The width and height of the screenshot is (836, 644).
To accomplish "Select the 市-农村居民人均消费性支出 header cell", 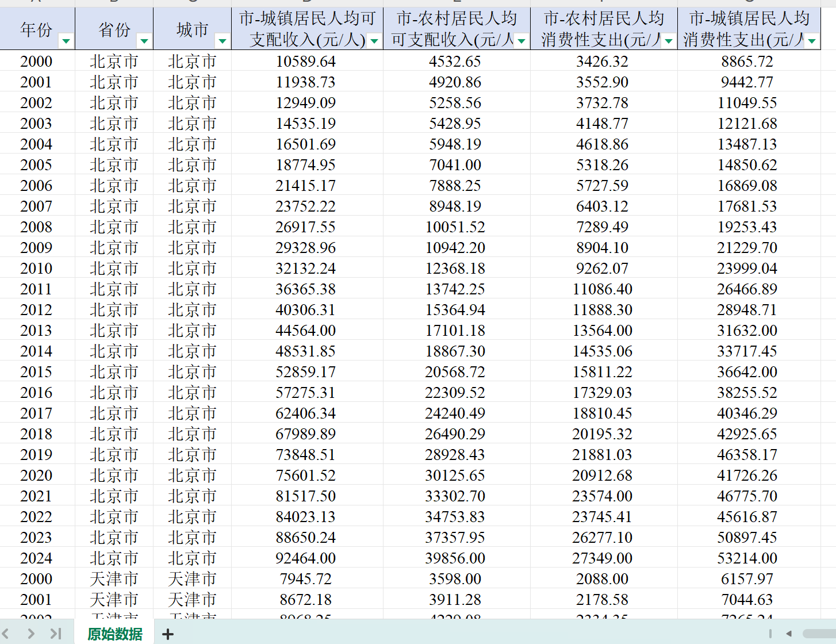I will pos(604,29).
